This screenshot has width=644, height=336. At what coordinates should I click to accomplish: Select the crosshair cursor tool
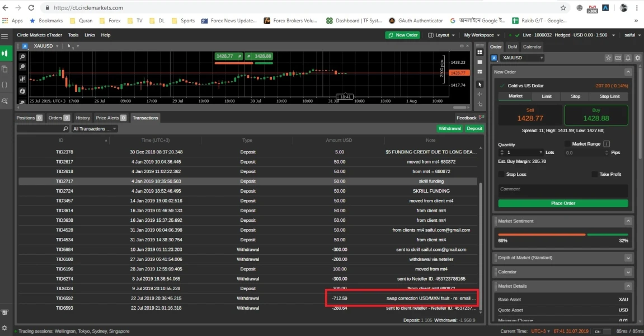coord(480,94)
